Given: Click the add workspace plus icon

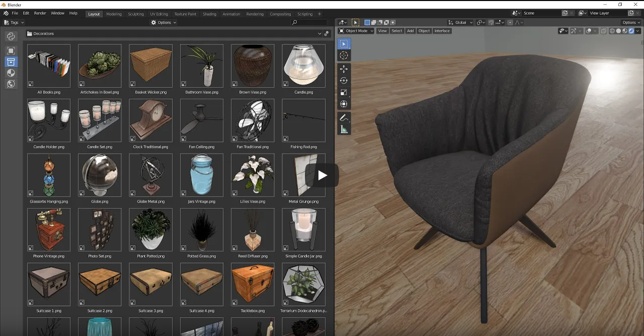Looking at the screenshot, I should click(x=319, y=14).
